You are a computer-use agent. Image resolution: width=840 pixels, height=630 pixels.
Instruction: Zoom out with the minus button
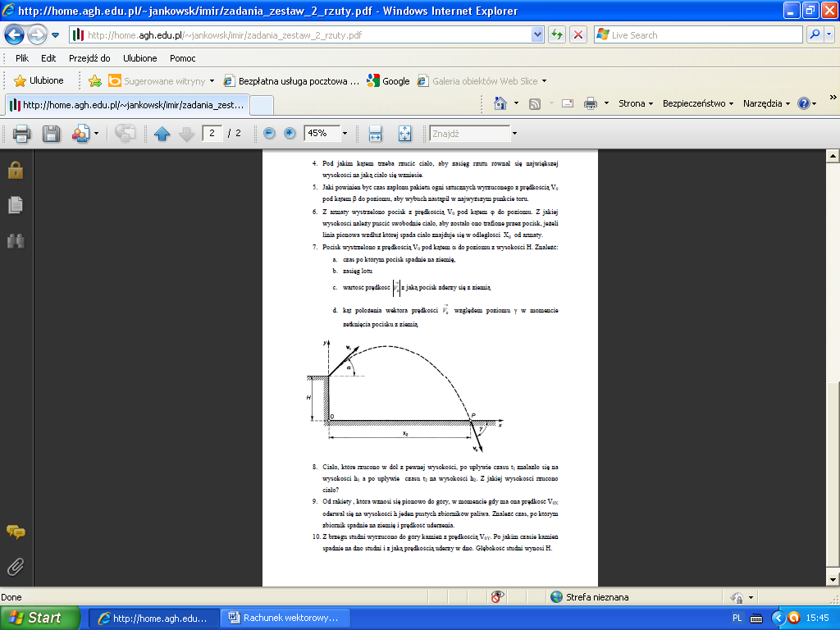[x=269, y=133]
